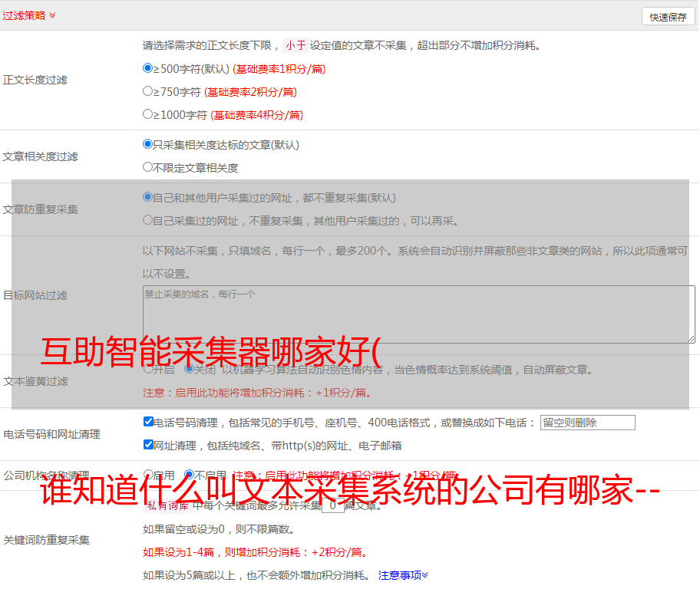Toggle the 网址清理 checkbox
Screen dimensions: 700x589
pos(148,444)
